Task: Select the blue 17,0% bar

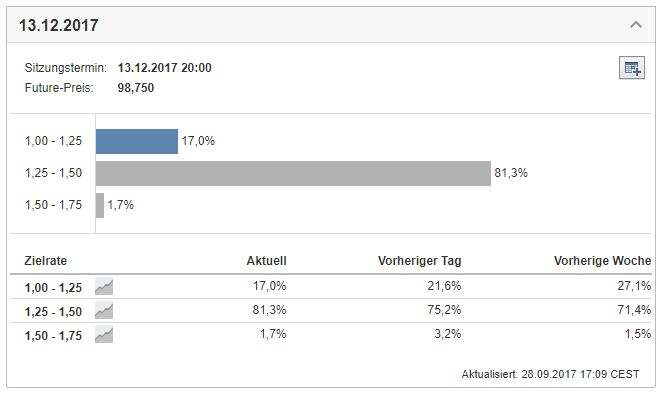Action: pos(137,141)
